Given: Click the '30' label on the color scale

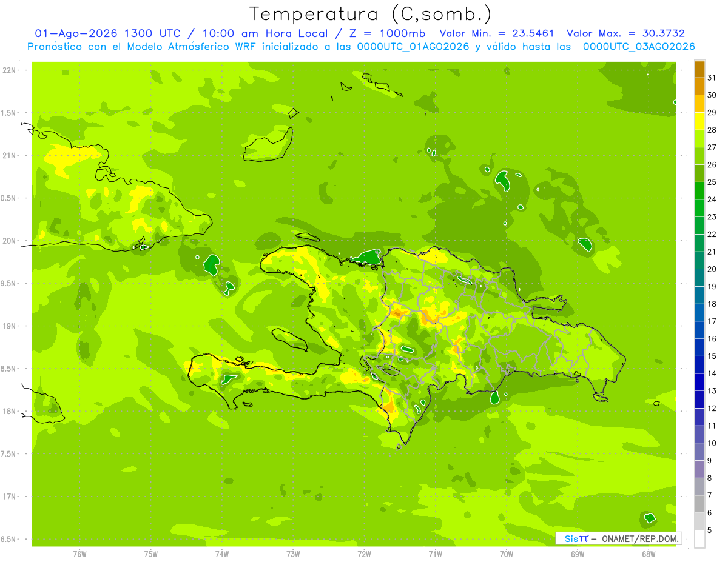Looking at the screenshot, I should (x=712, y=95).
